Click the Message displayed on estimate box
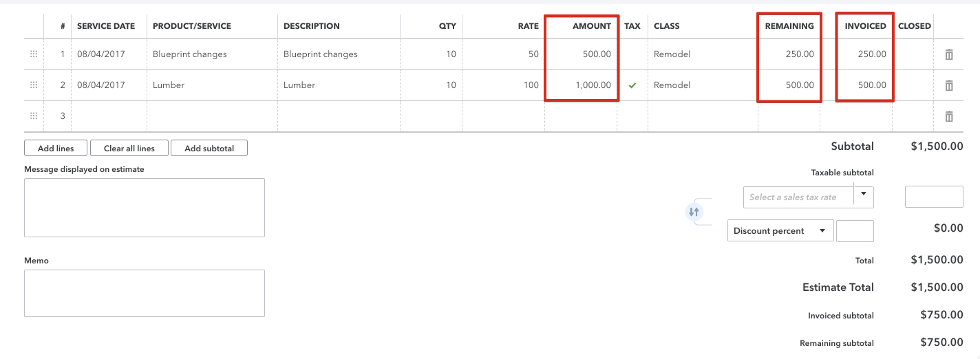Screen dimensions: 980x359 click(x=145, y=208)
